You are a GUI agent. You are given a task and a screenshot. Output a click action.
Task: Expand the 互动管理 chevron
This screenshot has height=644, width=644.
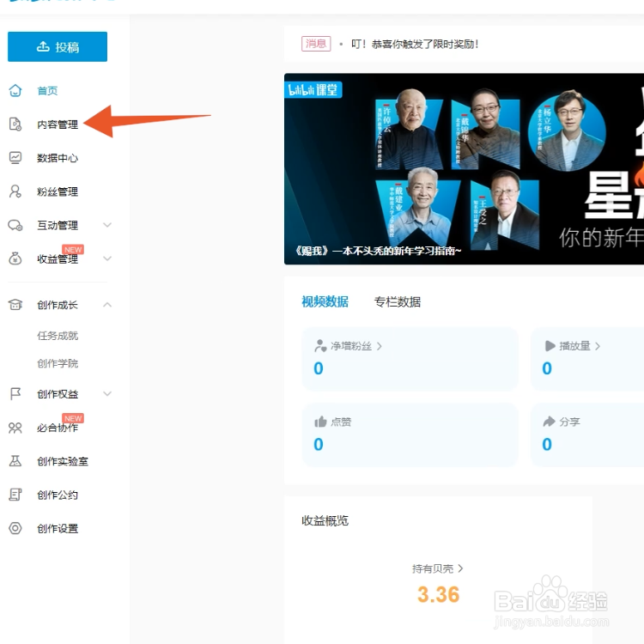tap(107, 225)
